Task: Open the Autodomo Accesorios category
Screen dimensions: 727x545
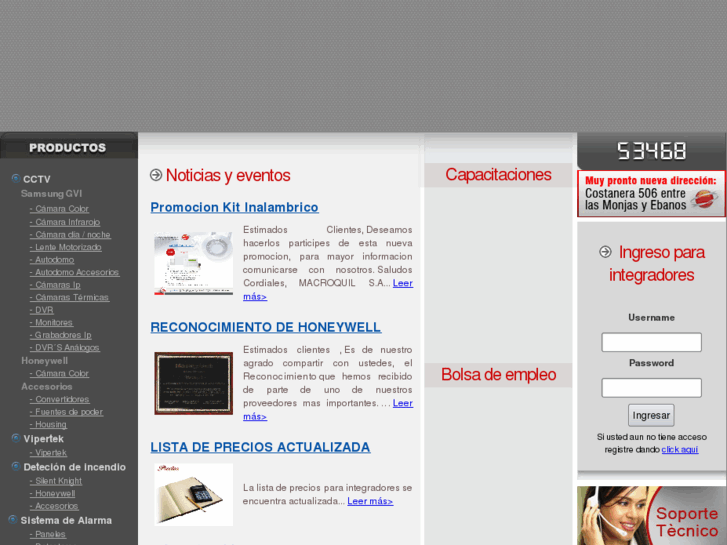Action: pos(74,272)
